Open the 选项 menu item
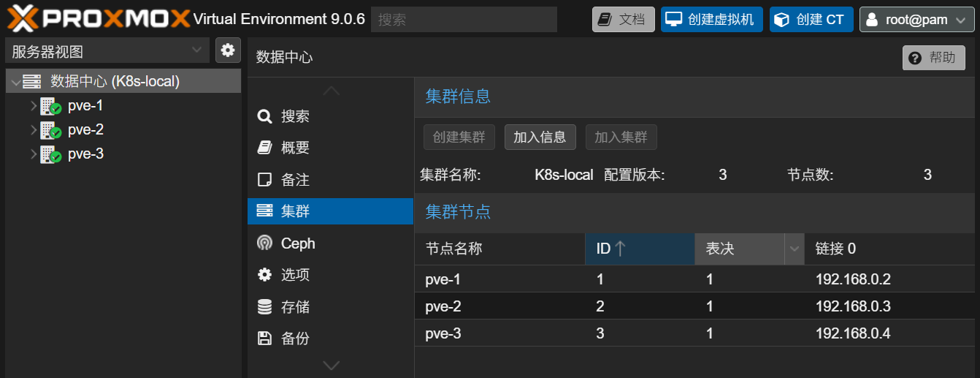The image size is (980, 378). click(330, 275)
